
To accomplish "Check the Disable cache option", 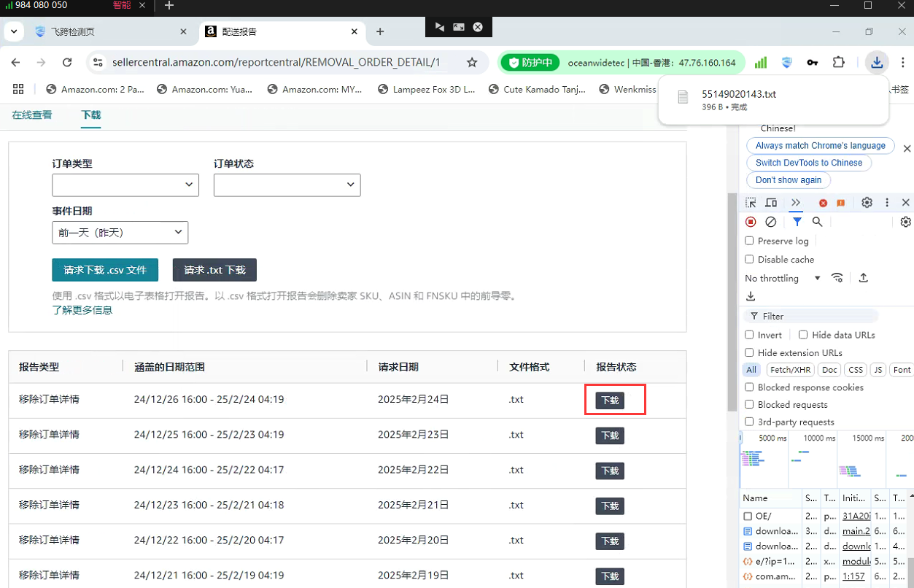I will pos(749,259).
